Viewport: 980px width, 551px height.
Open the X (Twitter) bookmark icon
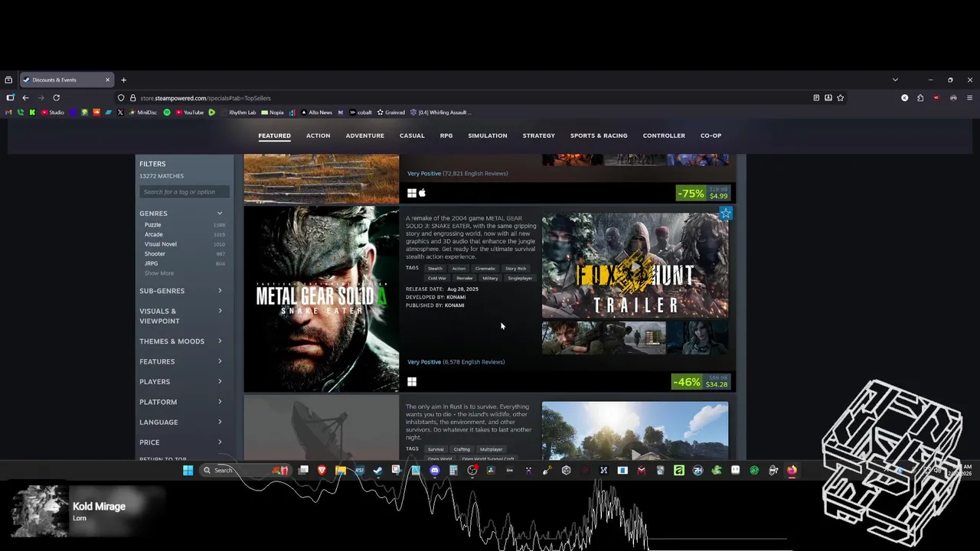tap(120, 112)
